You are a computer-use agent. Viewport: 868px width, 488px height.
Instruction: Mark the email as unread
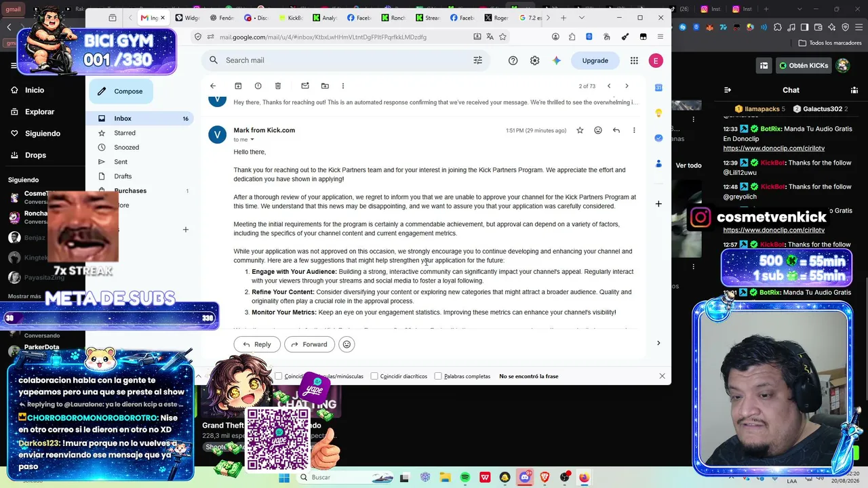pos(305,86)
